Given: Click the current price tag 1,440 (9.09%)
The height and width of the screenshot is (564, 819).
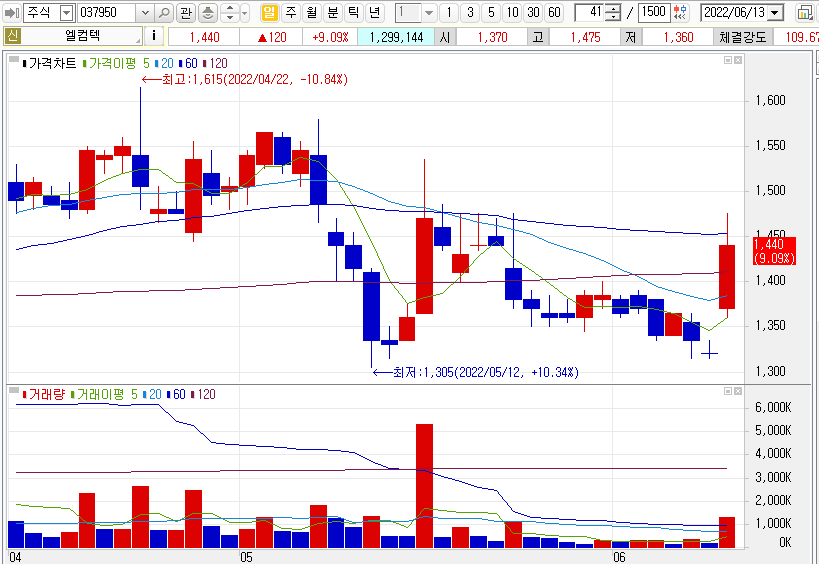Looking at the screenshot, I should 774,251.
